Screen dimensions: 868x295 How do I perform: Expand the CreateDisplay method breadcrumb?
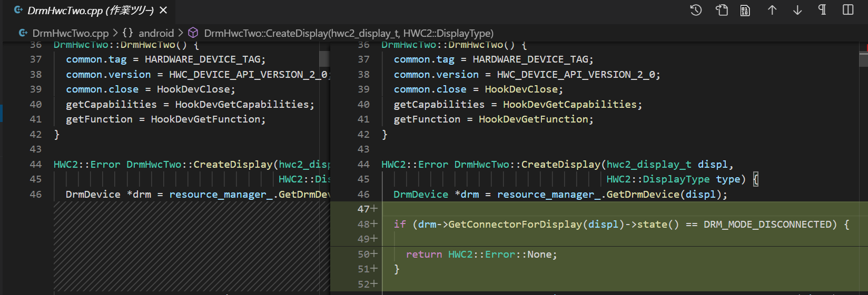pos(348,33)
